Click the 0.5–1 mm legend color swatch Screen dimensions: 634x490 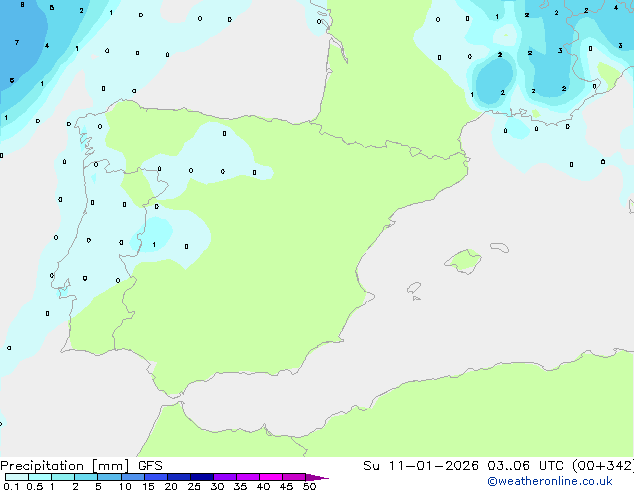pos(40,477)
